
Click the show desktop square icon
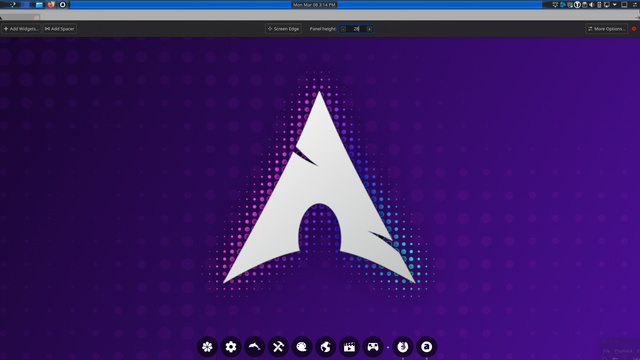(624, 4)
